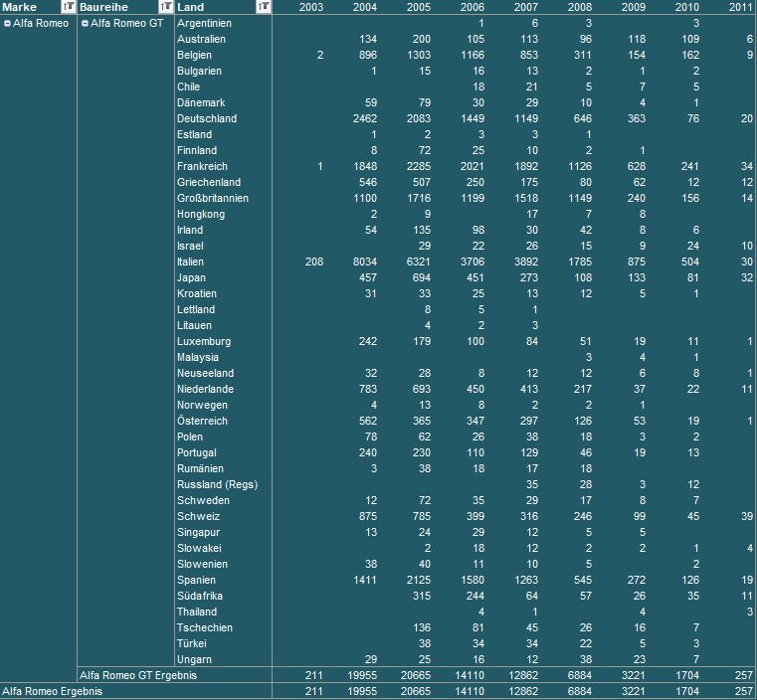Screen dimensions: 757x700
Task: Click the Portugal row label
Action: 197,453
